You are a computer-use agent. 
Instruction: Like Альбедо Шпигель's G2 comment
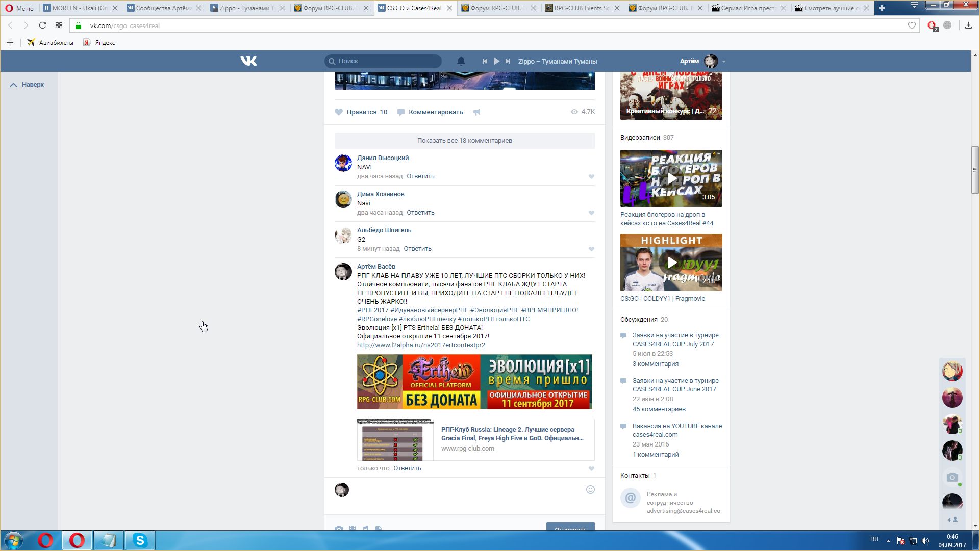[591, 249]
